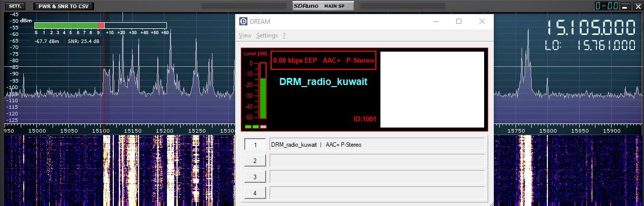Click the 15750 spectrum frequency tick
Viewport: 644px width, 206px height.
(x=516, y=131)
